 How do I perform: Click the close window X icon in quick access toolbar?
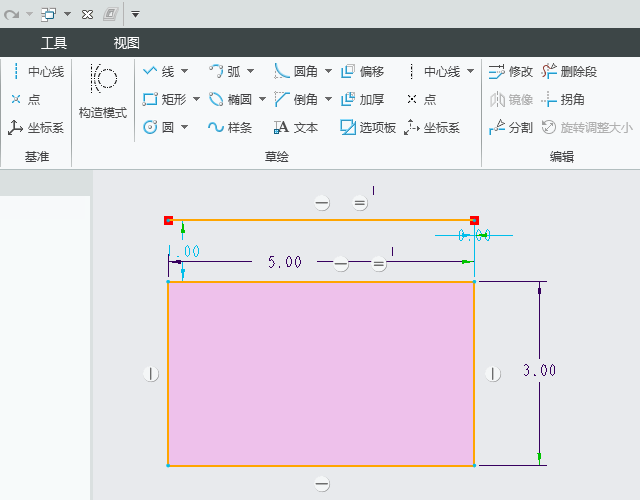(87, 15)
